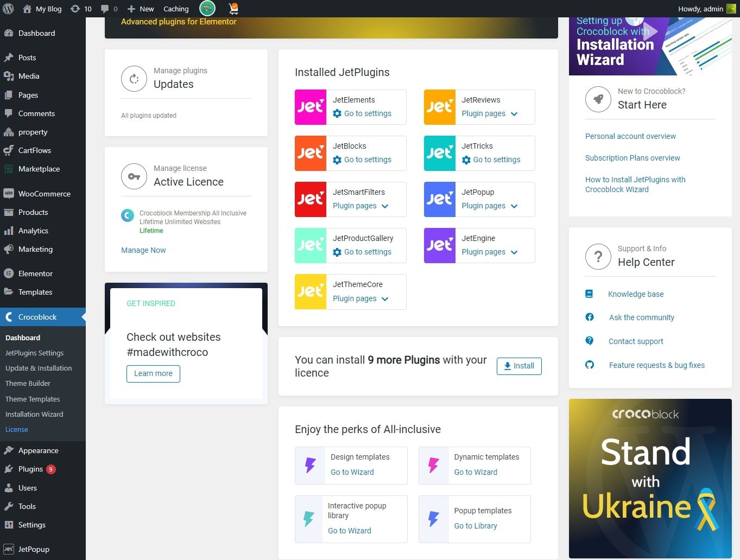This screenshot has height=560, width=740.
Task: Click the Active Licence key icon
Action: 134,176
